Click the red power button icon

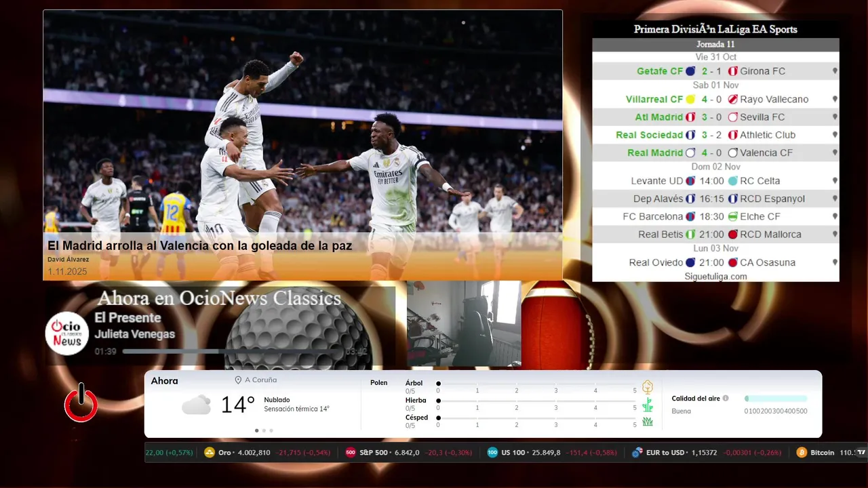[x=81, y=403]
